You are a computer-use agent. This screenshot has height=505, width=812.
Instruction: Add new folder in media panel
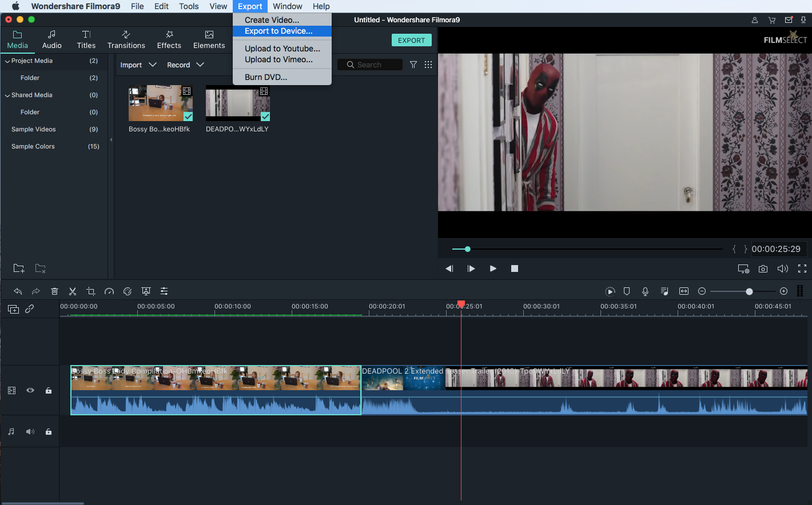(19, 268)
